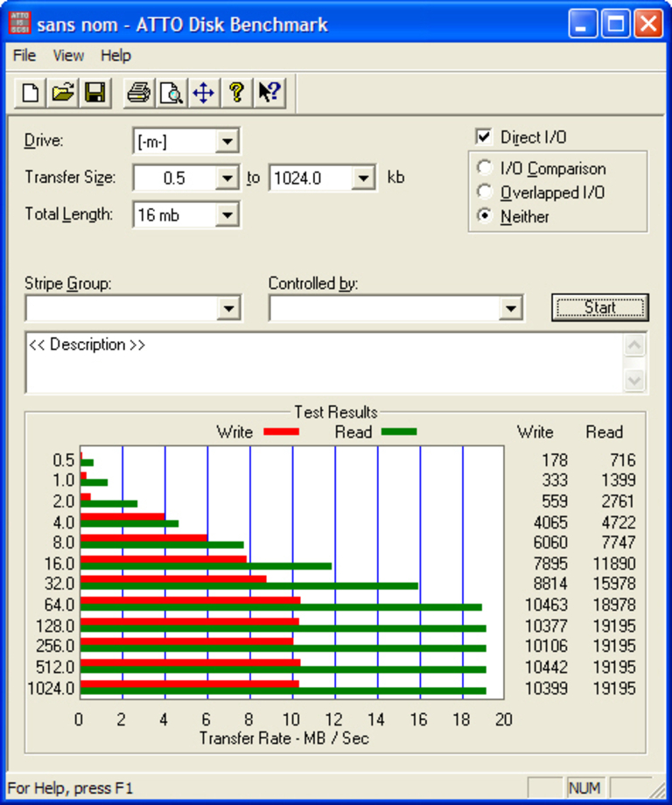Click the write value 10463

pyautogui.click(x=546, y=605)
